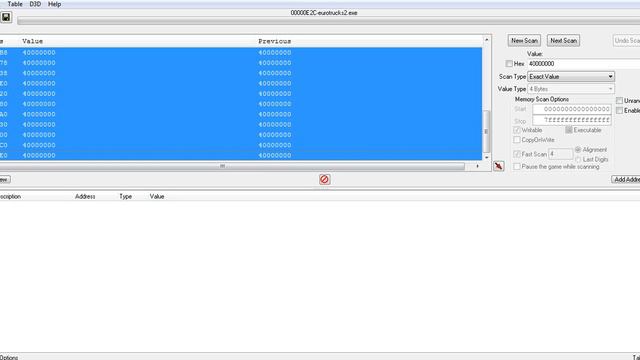
Task: Click the horizontal scrollbar right arrow
Action: click(477, 166)
